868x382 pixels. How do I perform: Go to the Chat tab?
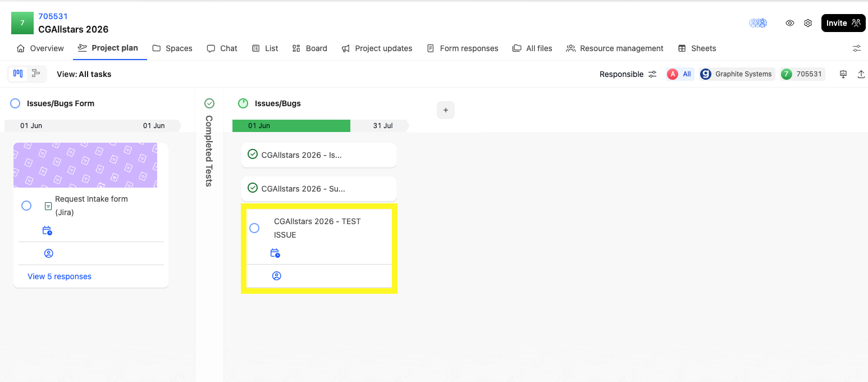222,48
